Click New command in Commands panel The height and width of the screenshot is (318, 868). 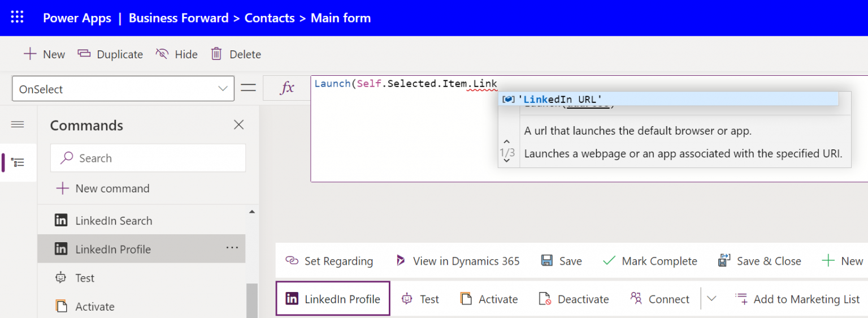coord(103,188)
